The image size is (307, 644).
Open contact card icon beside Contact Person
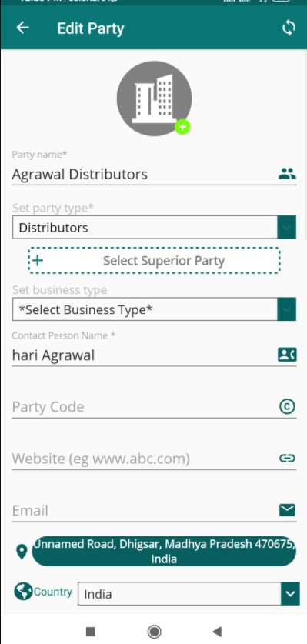(287, 355)
